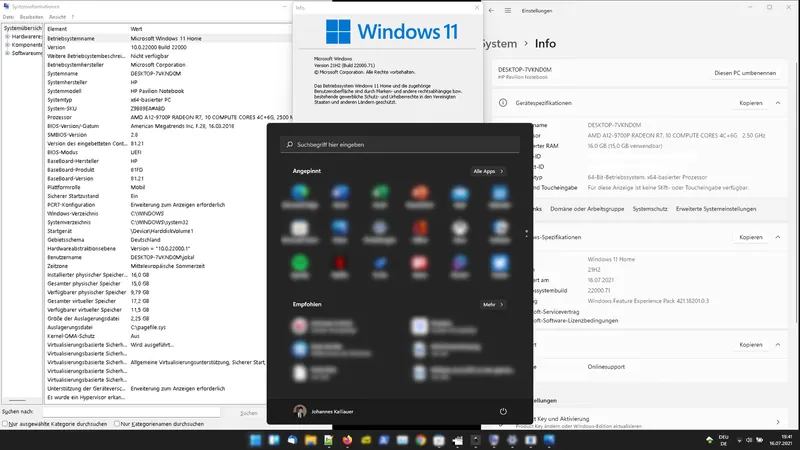Select Systemübersicht in the tree

pyautogui.click(x=22, y=29)
